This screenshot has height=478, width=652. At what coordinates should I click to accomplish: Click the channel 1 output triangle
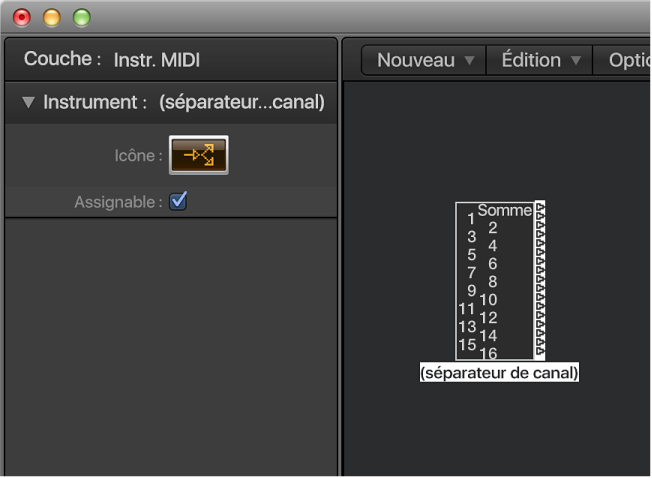point(540,217)
